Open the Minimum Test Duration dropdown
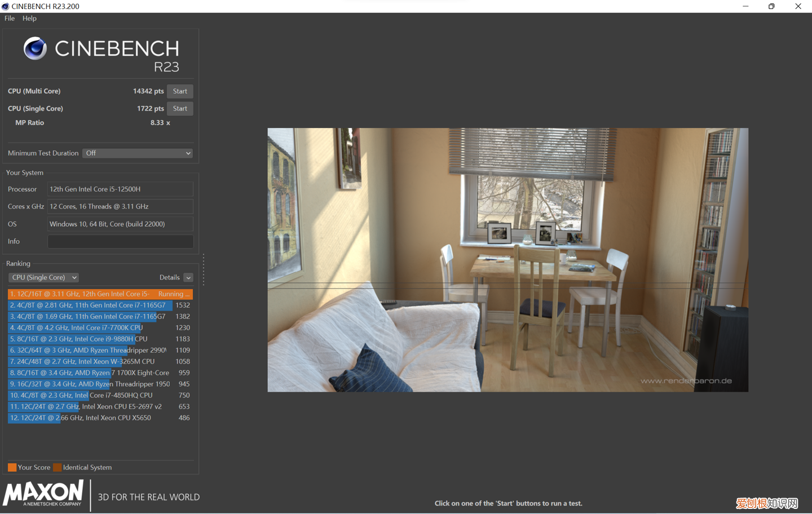 [x=138, y=153]
